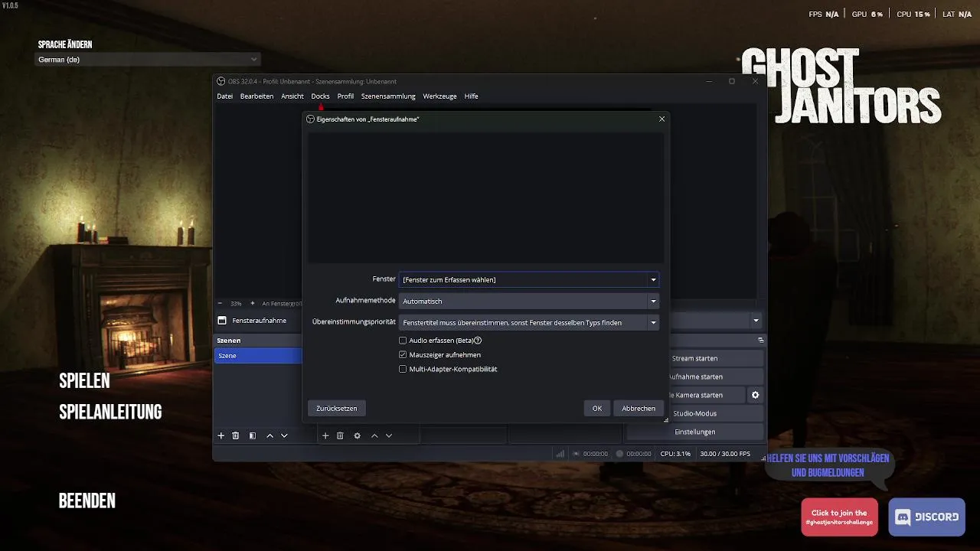Image resolution: width=980 pixels, height=551 pixels.
Task: Click the 33% preview zoom value
Action: point(236,304)
